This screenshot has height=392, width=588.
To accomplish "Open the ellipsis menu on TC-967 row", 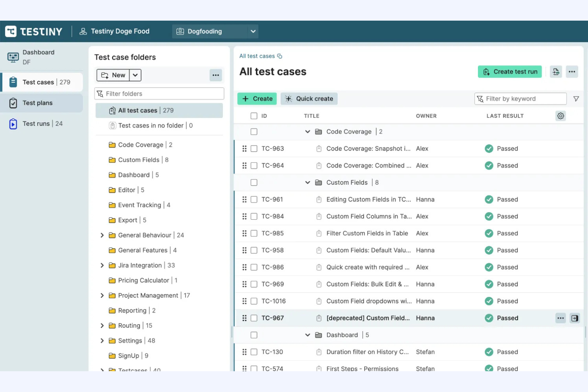I will point(561,318).
